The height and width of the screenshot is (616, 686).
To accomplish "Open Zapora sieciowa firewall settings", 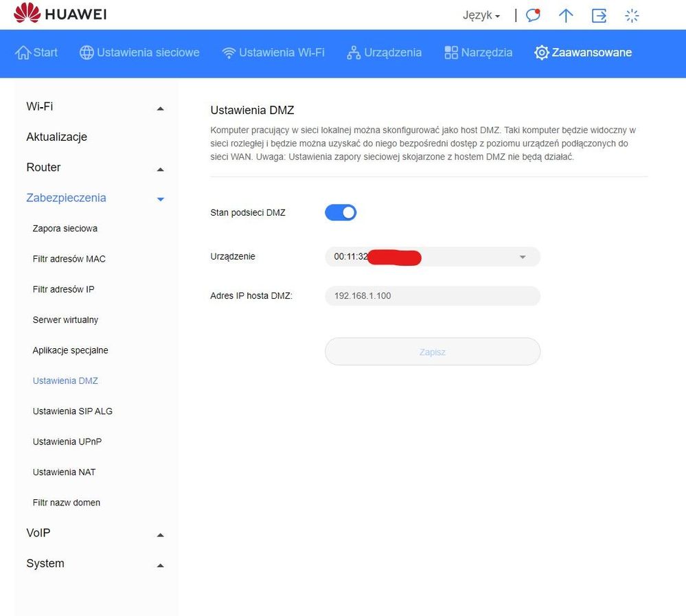I will coord(65,229).
